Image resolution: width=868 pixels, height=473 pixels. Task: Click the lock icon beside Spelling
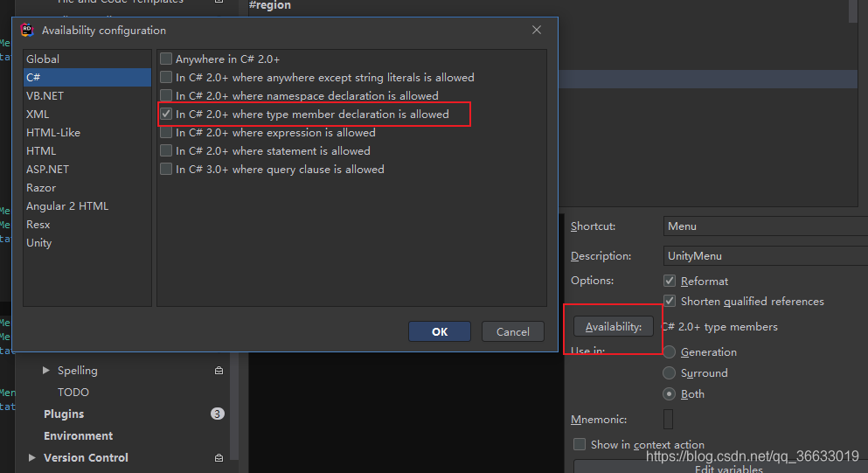(x=219, y=371)
